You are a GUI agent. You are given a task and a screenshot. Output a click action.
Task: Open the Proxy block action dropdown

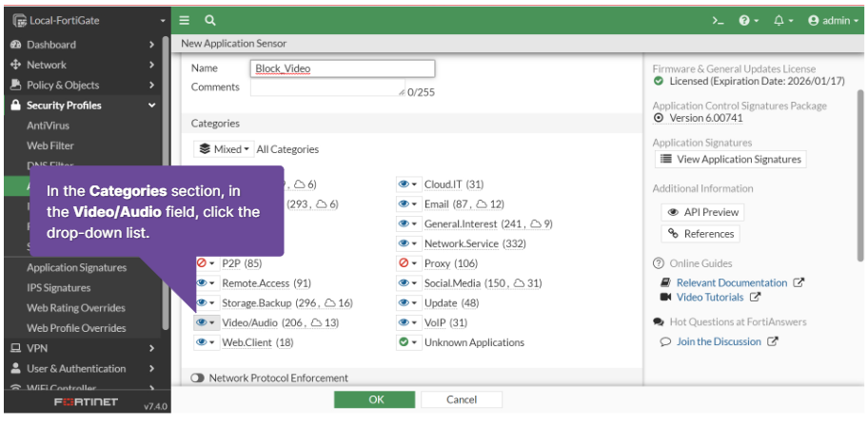408,263
